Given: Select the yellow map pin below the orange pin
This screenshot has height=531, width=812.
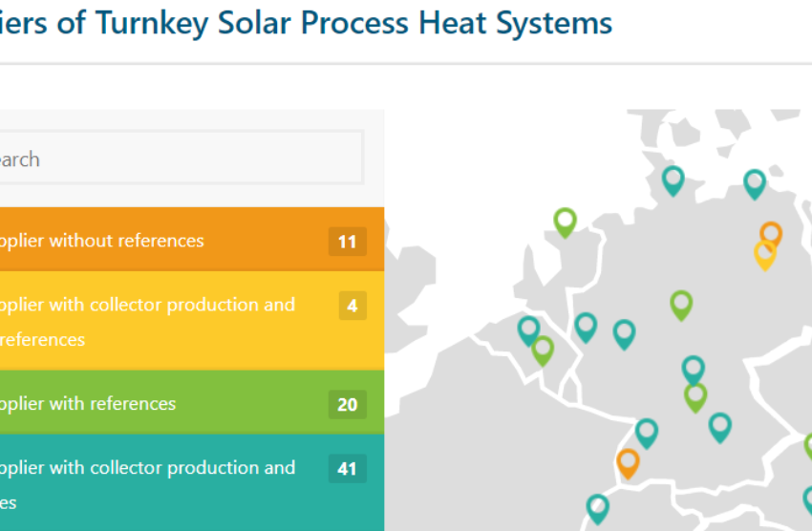Looking at the screenshot, I should (765, 255).
